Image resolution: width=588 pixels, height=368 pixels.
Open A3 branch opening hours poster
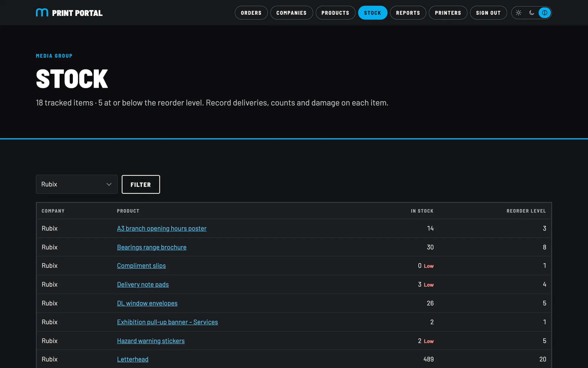coord(162,228)
